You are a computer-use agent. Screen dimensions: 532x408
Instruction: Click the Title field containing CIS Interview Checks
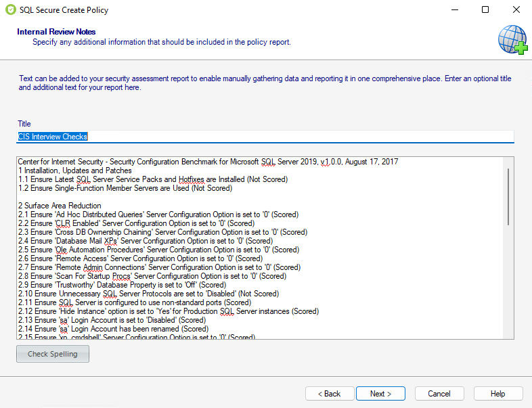265,137
